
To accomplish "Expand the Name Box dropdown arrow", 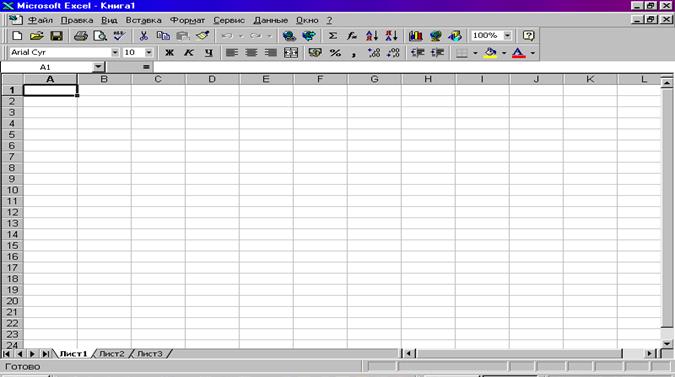I will tap(98, 67).
